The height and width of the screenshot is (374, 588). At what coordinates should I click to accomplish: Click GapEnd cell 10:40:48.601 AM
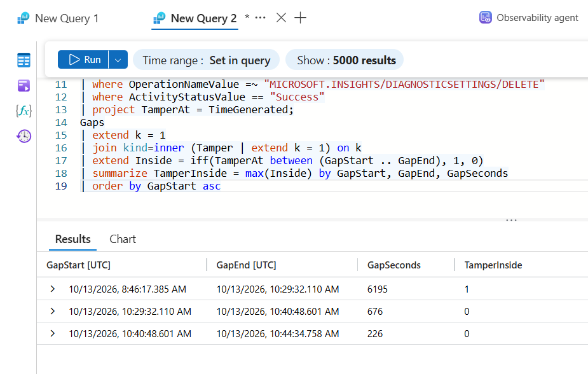(278, 312)
